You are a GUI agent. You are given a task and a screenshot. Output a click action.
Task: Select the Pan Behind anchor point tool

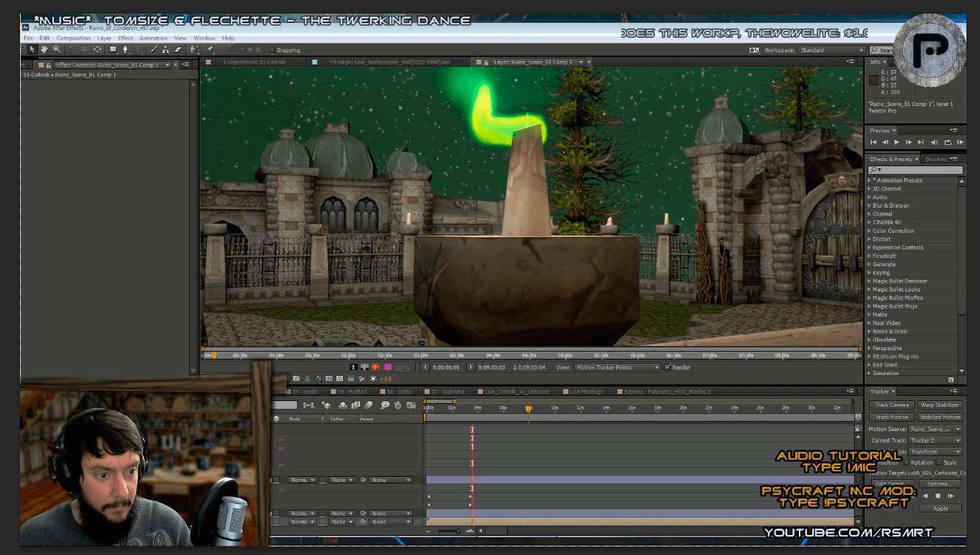tap(97, 49)
